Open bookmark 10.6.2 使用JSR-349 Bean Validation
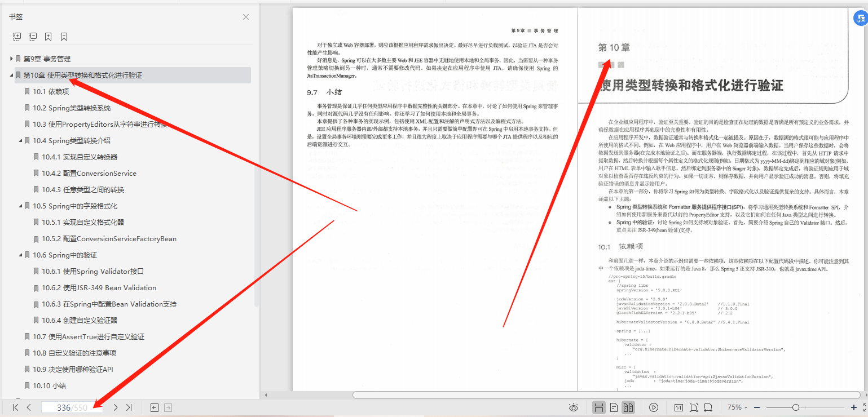The width and height of the screenshot is (868, 417). [x=99, y=287]
